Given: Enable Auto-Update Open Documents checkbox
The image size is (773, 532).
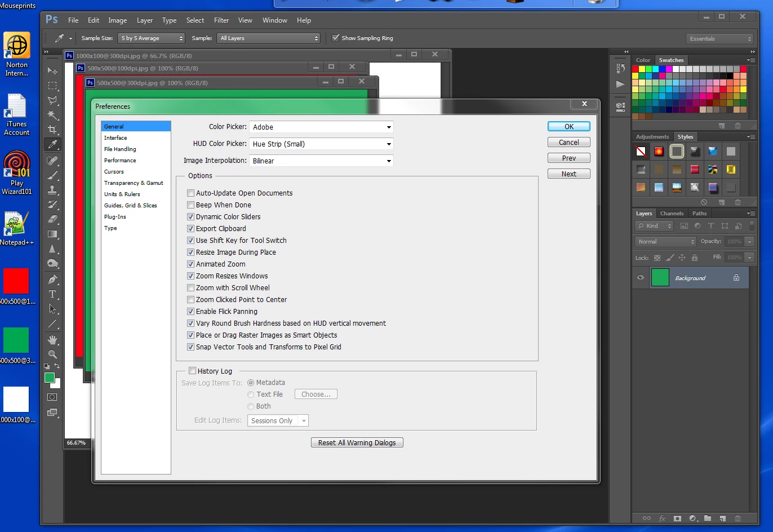Looking at the screenshot, I should (x=190, y=193).
